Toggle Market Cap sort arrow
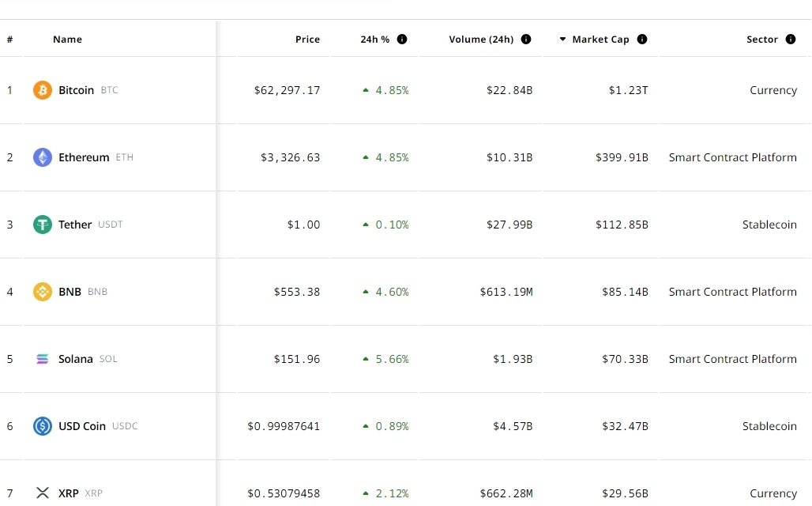Screen dimensions: 812x506 point(563,40)
